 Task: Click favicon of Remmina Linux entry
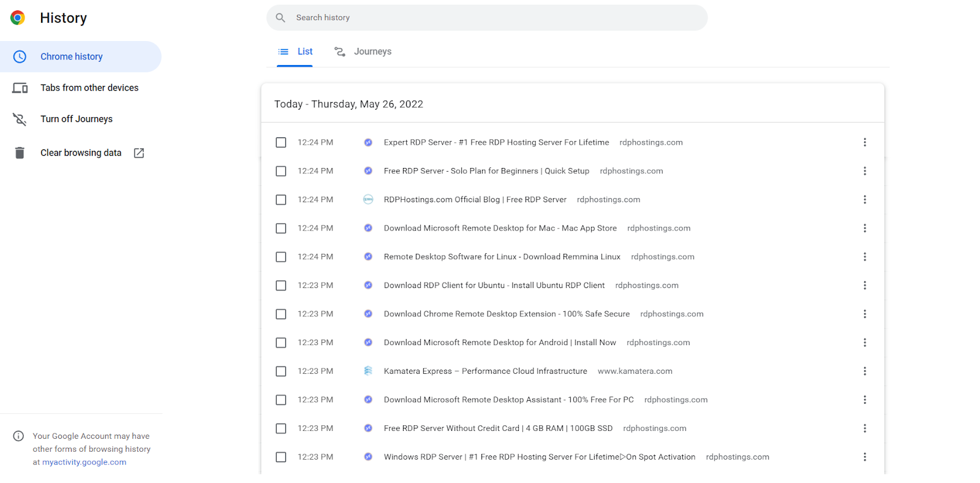368,257
